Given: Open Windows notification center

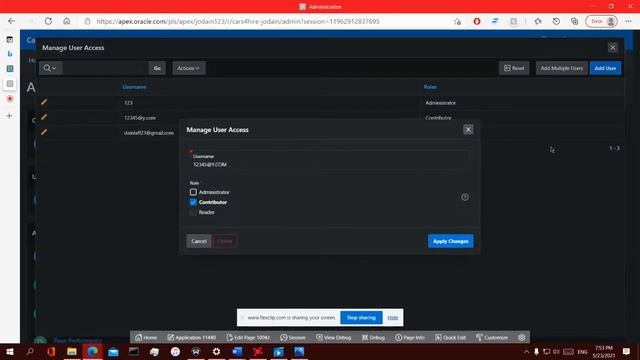Looking at the screenshot, I should pyautogui.click(x=627, y=351).
